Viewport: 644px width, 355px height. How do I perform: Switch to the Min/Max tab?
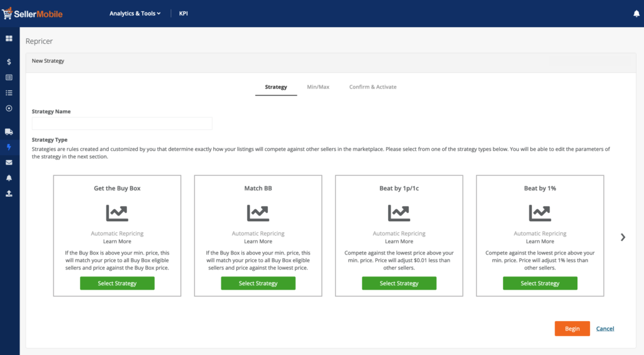click(318, 87)
